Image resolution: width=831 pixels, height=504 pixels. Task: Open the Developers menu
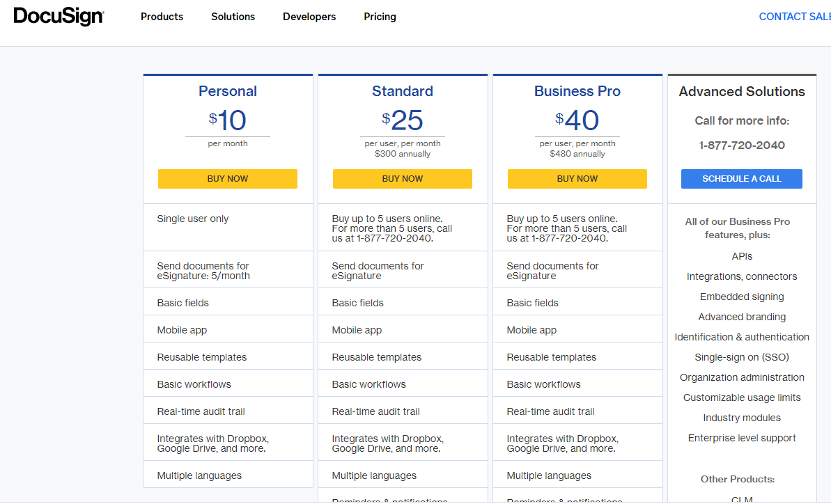(x=309, y=17)
